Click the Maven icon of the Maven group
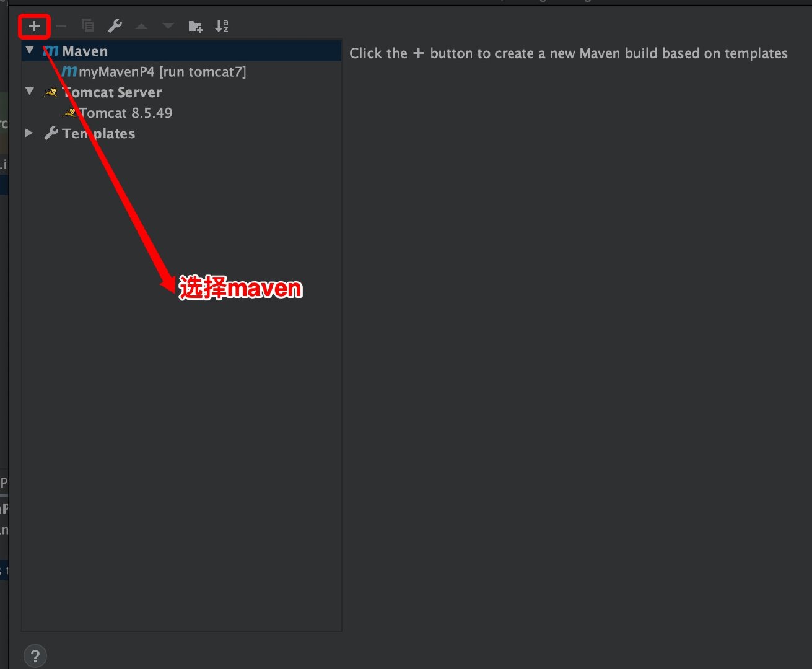Screen dimensions: 812x669 [51, 51]
